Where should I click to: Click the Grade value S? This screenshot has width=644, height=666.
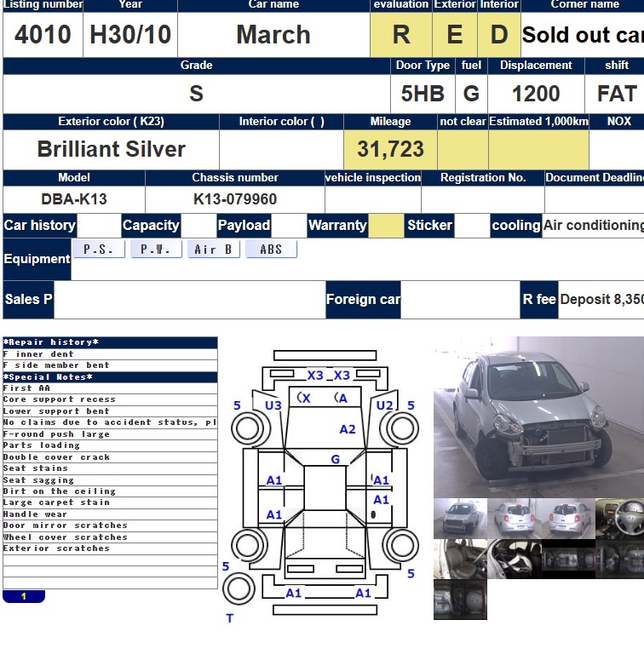pyautogui.click(x=196, y=94)
